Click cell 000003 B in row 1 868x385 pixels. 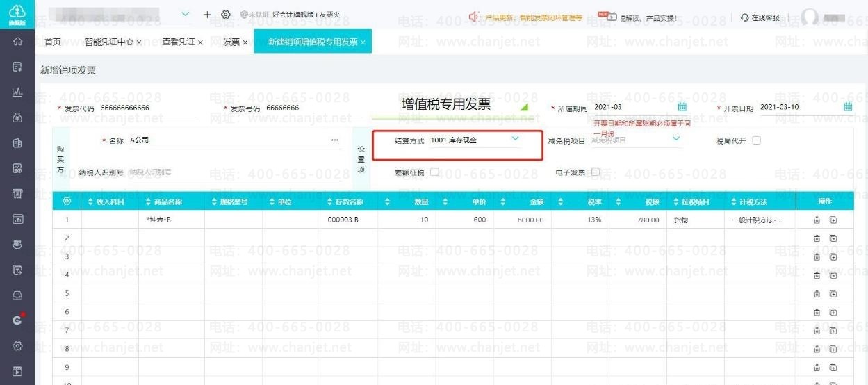(x=349, y=220)
